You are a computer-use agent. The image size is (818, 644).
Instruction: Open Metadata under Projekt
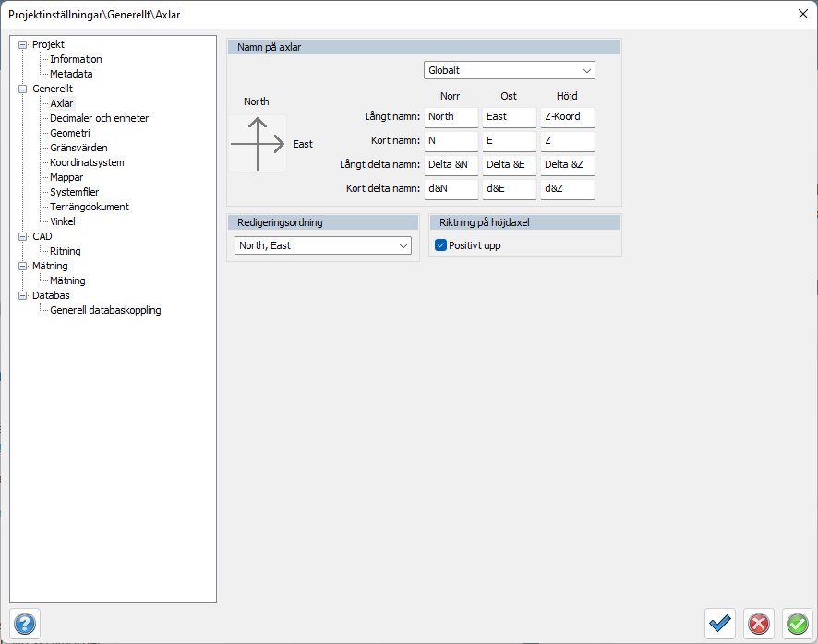coord(71,74)
